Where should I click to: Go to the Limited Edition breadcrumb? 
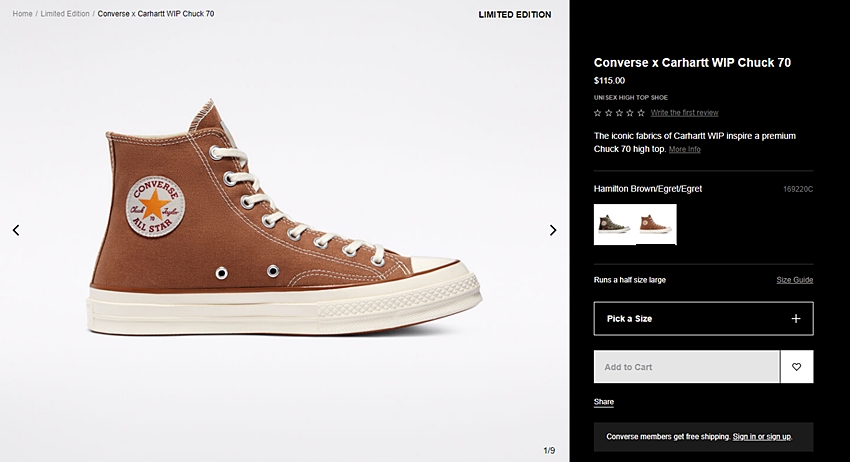65,14
